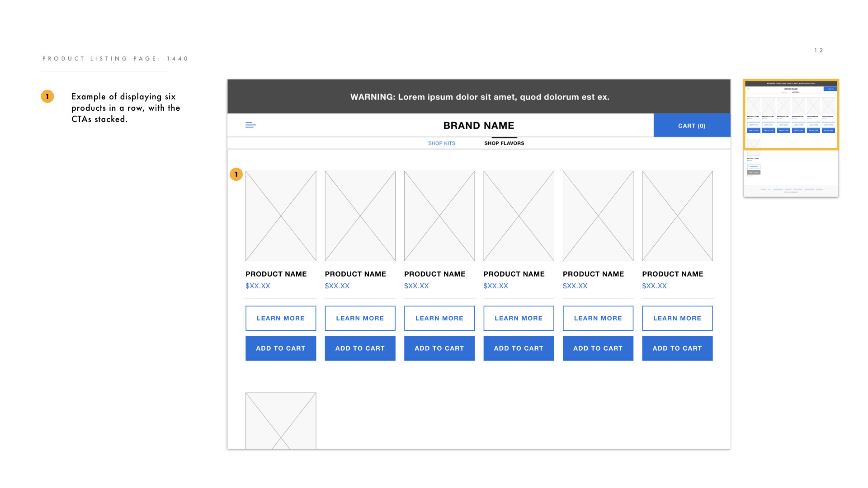
Task: Click the second product's $XX.XX price
Action: pyautogui.click(x=337, y=286)
